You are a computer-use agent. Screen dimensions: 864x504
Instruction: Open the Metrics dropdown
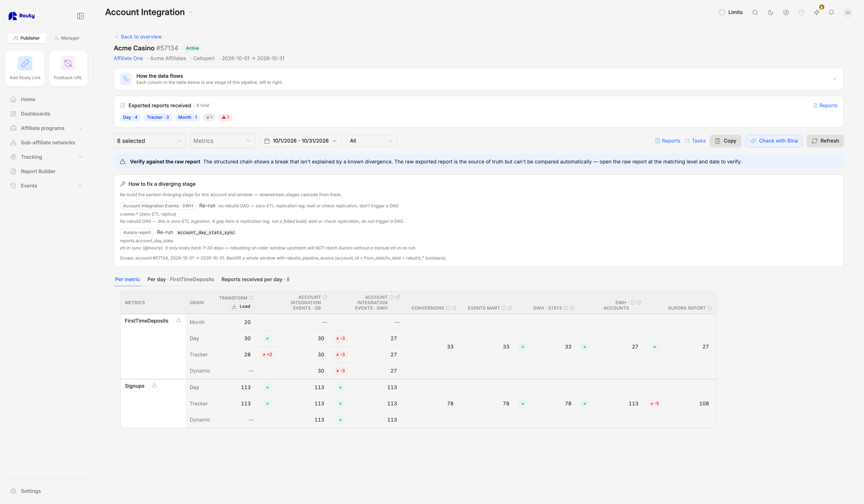(222, 141)
